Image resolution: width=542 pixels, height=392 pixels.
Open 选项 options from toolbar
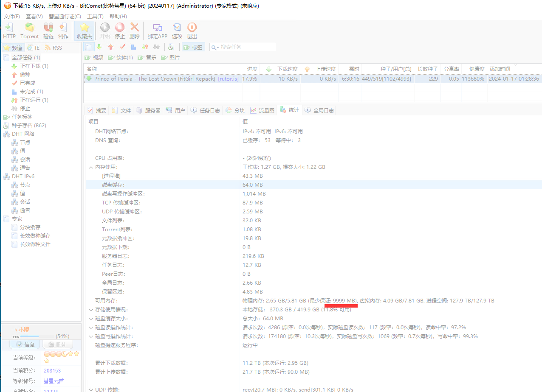point(177,31)
